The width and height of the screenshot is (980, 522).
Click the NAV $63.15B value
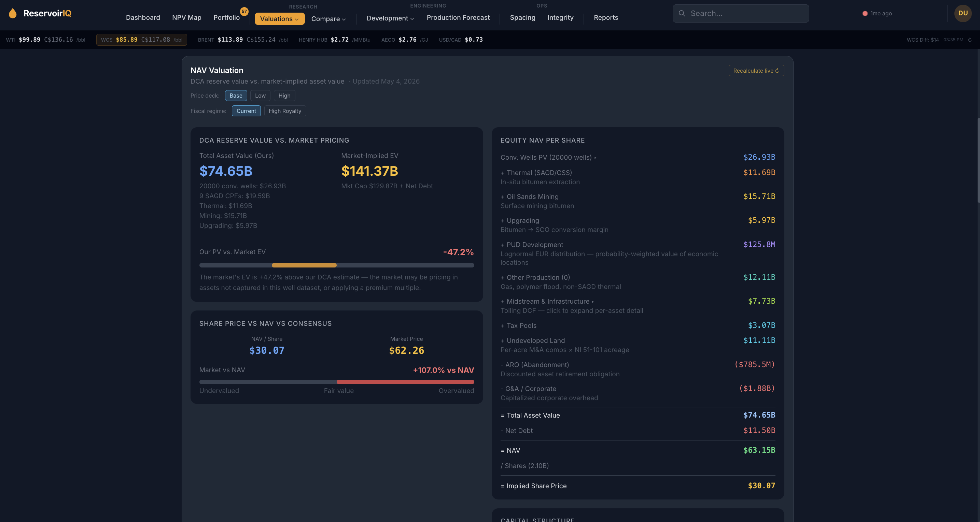[x=759, y=451]
